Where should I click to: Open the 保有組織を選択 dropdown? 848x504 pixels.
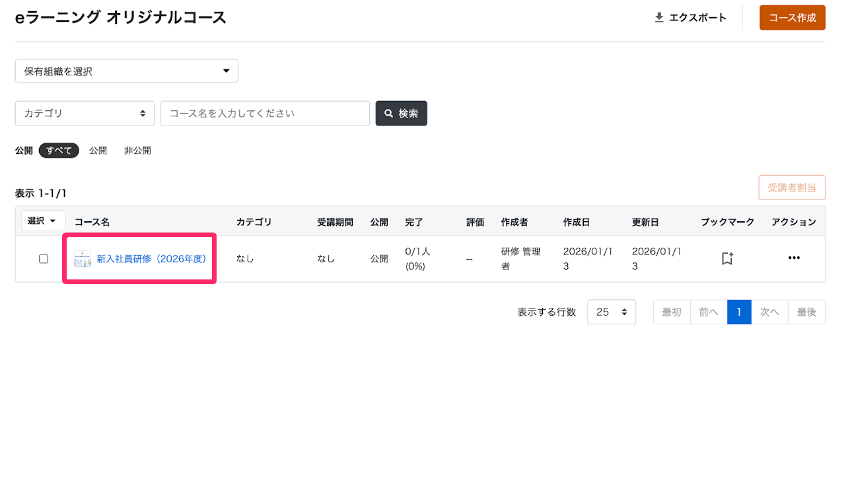tap(127, 71)
